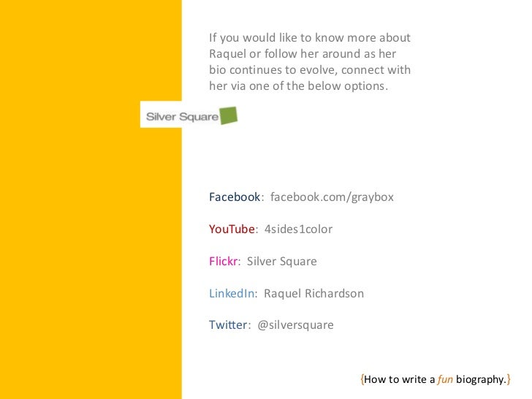This screenshot has height=399, width=532.
Task: Click the intro paragraph about Raquel
Action: 310,61
